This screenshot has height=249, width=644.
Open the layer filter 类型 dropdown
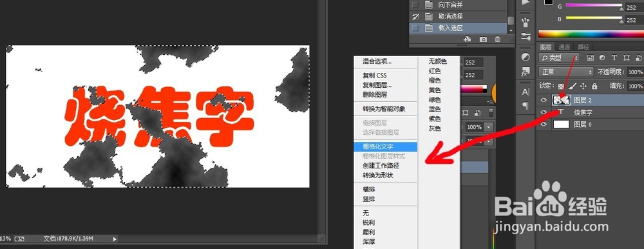560,57
